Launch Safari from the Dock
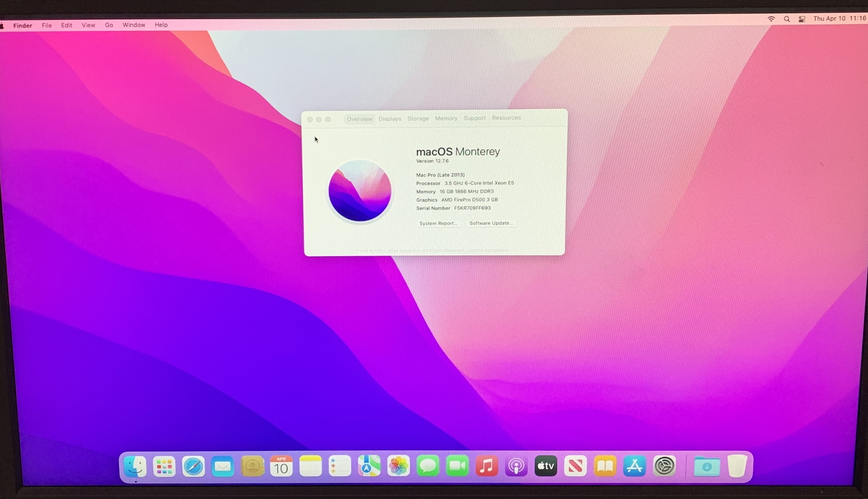The image size is (868, 499). (x=193, y=466)
